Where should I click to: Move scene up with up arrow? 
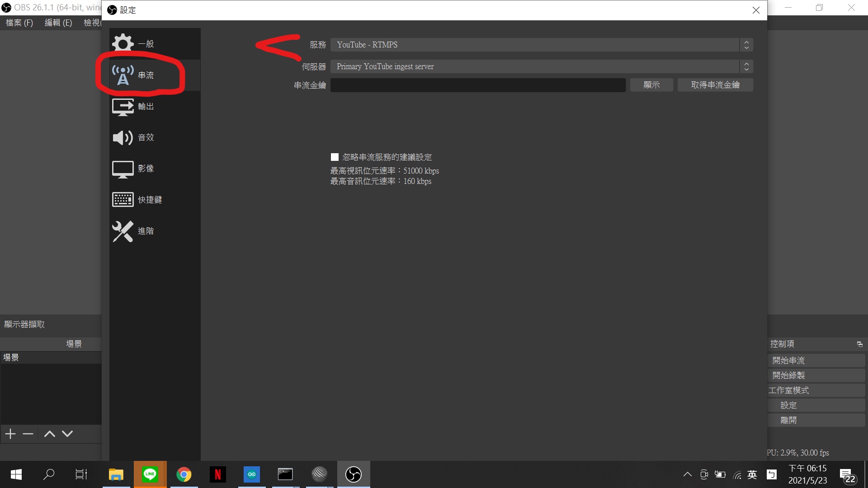coord(50,434)
